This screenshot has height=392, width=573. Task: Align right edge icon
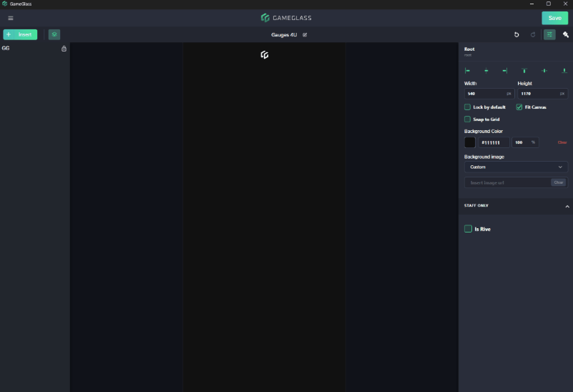coord(504,71)
